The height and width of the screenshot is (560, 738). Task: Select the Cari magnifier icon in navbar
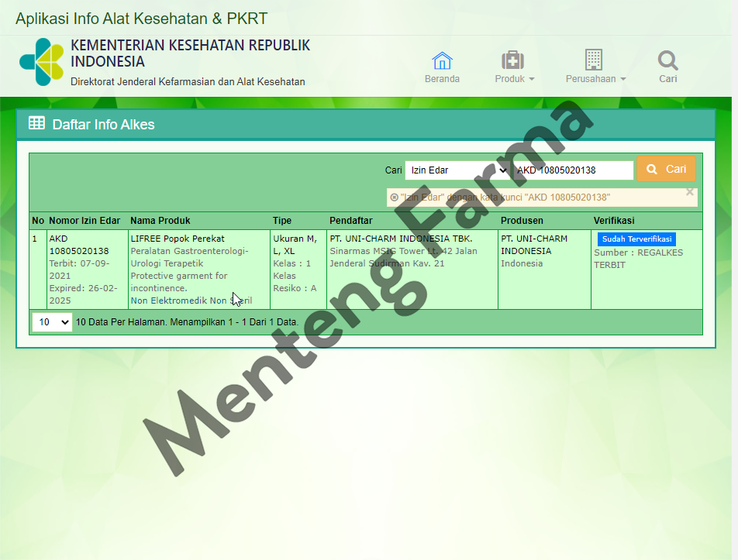point(667,58)
